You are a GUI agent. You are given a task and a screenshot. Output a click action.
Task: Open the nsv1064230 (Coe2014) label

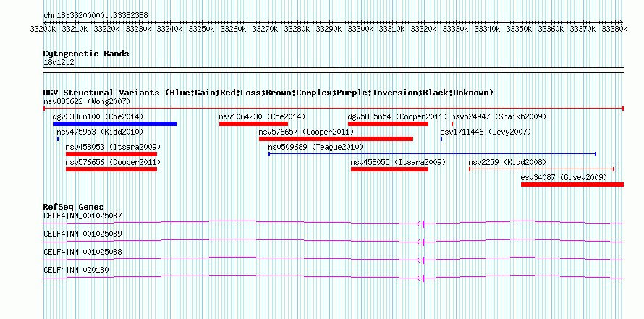(x=262, y=116)
